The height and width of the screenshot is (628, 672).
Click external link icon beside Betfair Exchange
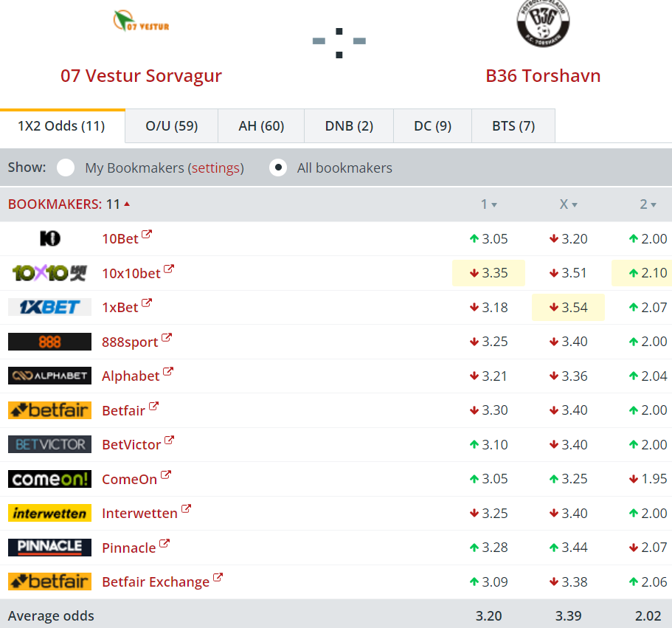click(x=218, y=578)
